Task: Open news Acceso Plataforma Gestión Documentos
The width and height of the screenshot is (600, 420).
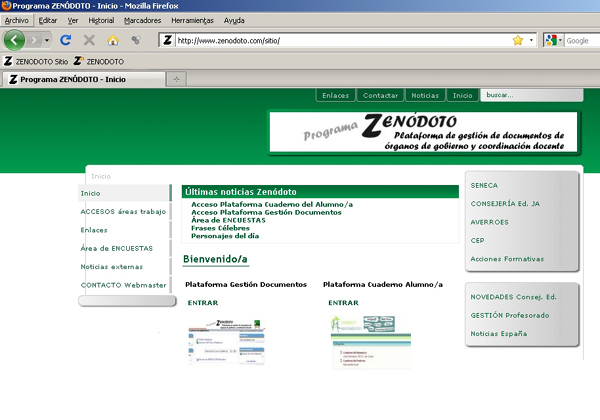Action: (266, 212)
